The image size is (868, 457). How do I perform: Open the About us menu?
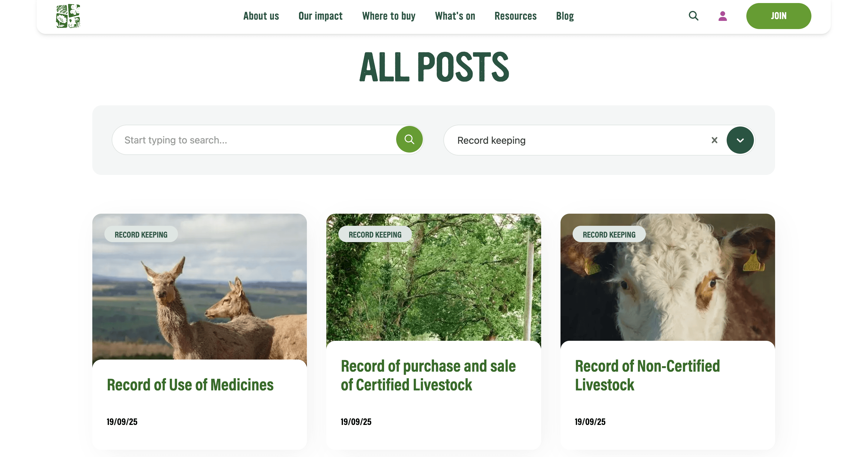[x=261, y=16]
